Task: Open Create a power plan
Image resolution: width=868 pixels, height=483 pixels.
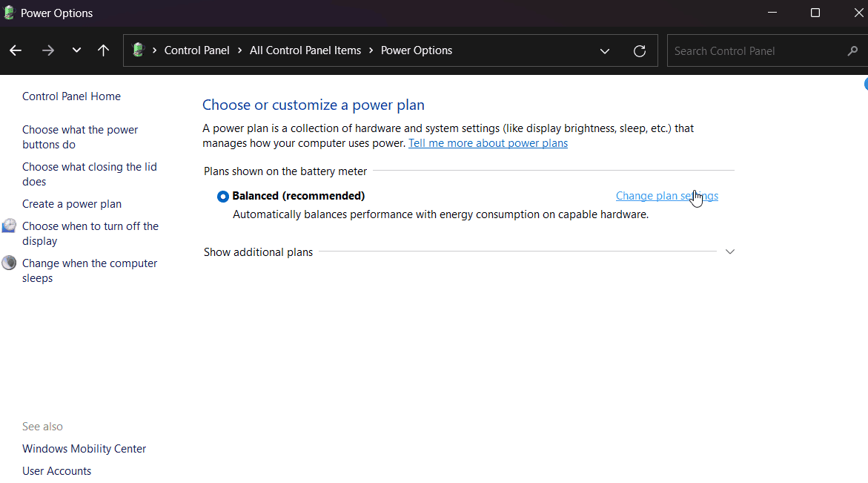Action: (x=72, y=204)
